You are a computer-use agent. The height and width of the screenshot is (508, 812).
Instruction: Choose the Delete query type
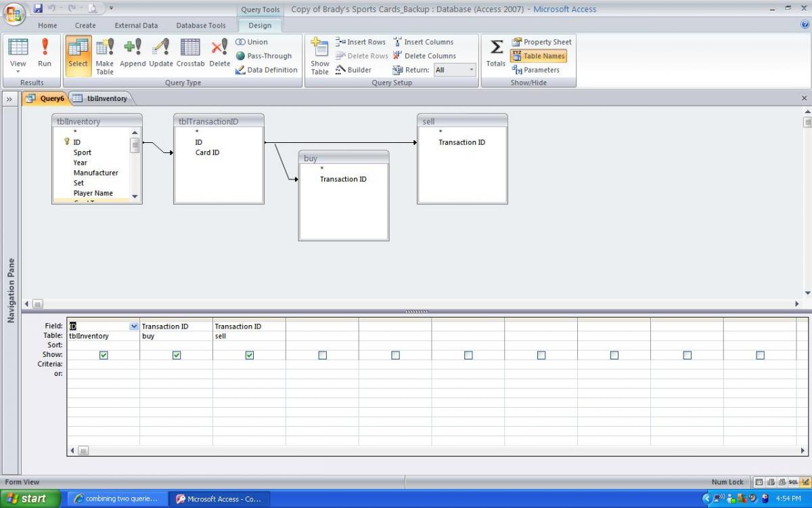coord(219,54)
